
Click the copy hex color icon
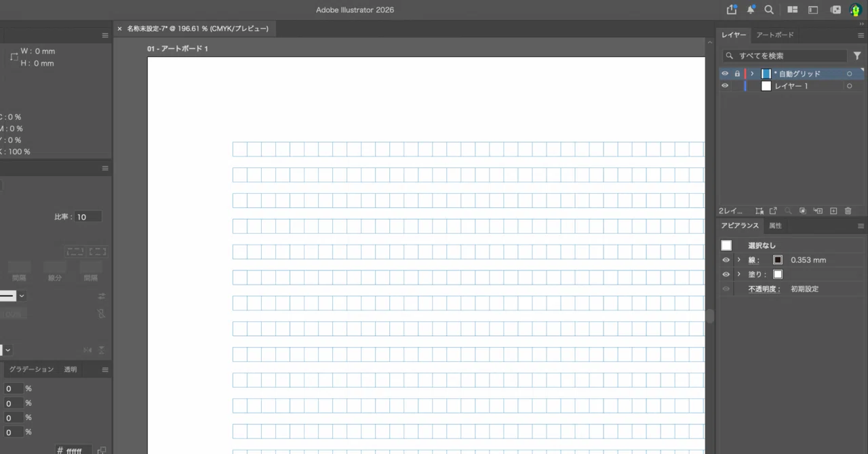click(x=102, y=451)
